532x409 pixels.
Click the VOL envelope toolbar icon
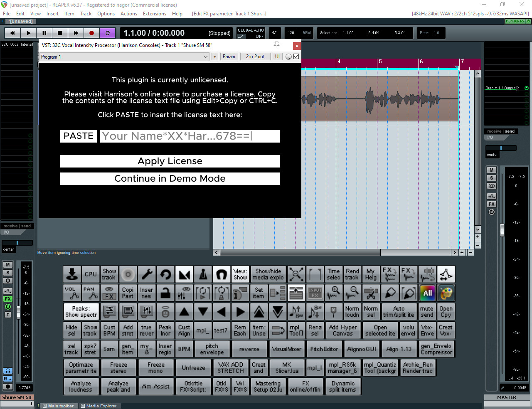pos(72,293)
